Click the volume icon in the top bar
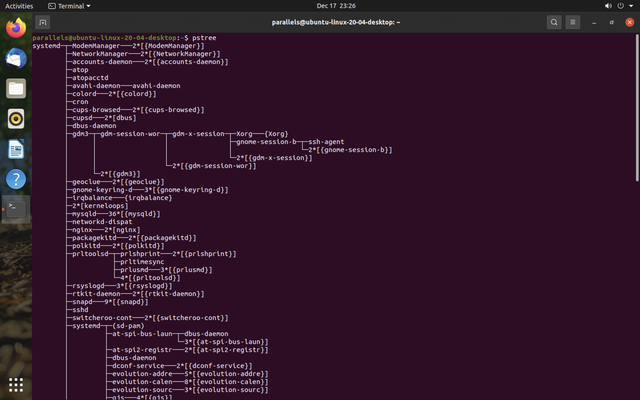Image resolution: width=640 pixels, height=400 pixels. click(x=608, y=6)
